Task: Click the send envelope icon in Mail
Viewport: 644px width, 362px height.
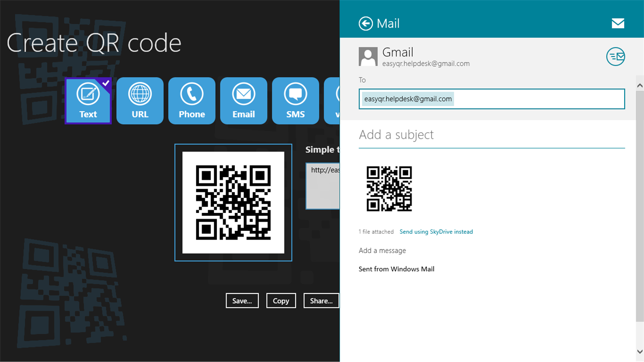Action: [x=618, y=23]
